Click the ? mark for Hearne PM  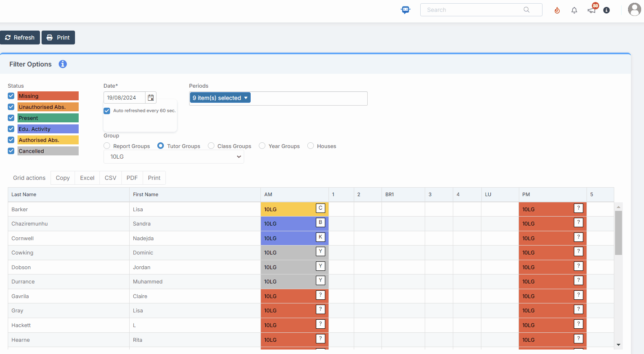578,339
